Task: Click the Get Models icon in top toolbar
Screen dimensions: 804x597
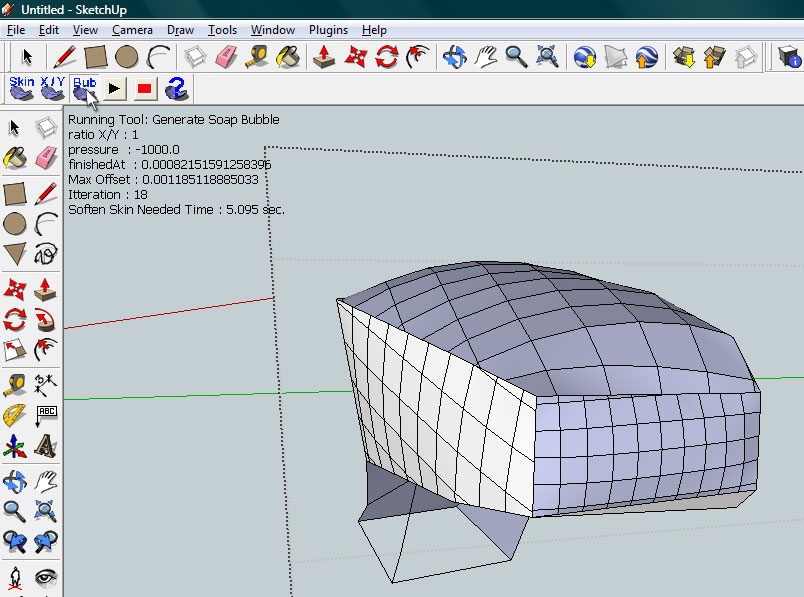Action: 685,56
